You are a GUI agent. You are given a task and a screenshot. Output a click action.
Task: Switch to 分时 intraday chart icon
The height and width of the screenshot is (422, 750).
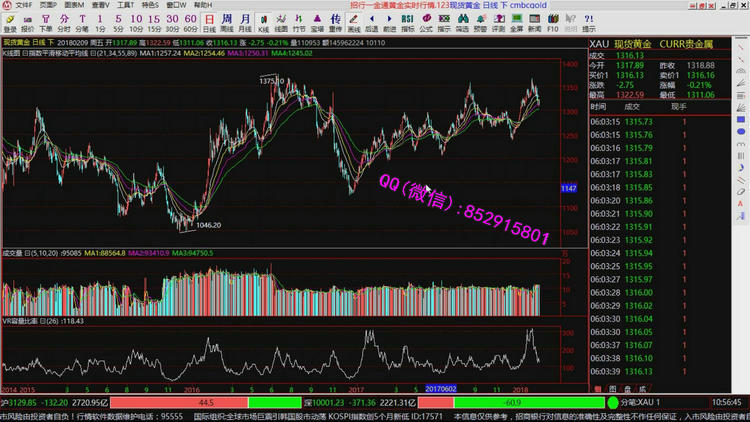[64, 20]
